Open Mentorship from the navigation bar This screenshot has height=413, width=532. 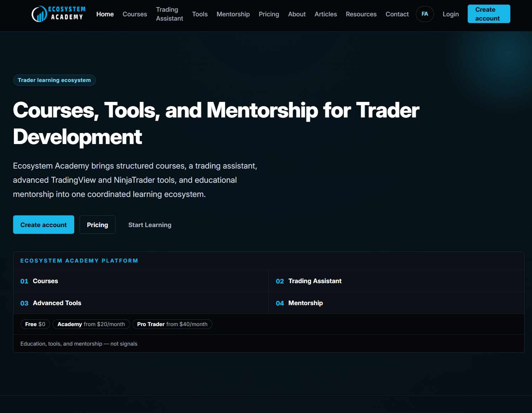coord(233,14)
